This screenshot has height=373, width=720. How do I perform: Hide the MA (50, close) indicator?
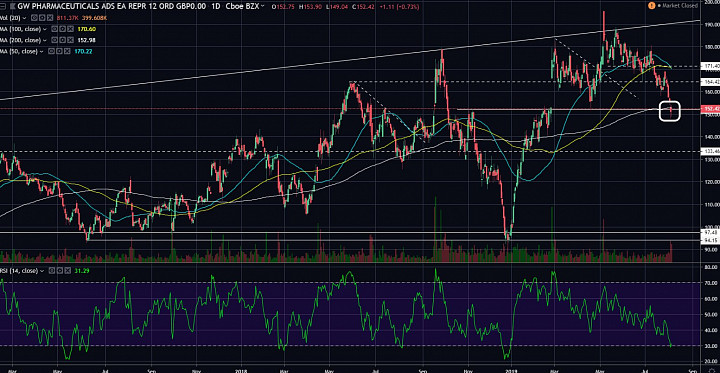click(51, 51)
